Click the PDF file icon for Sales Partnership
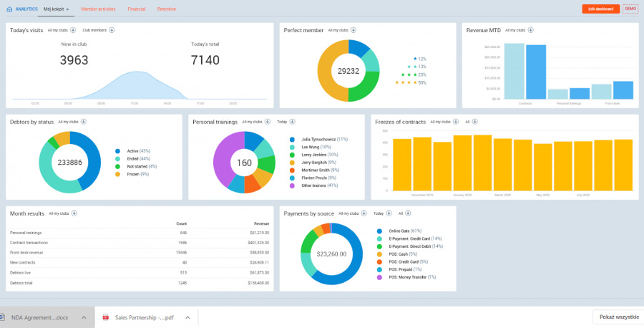 pos(106,317)
